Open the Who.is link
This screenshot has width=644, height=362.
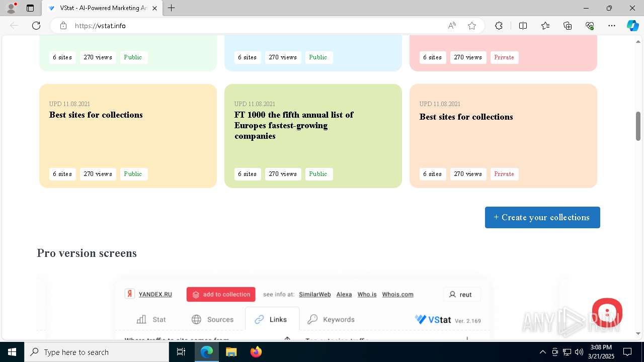367,294
